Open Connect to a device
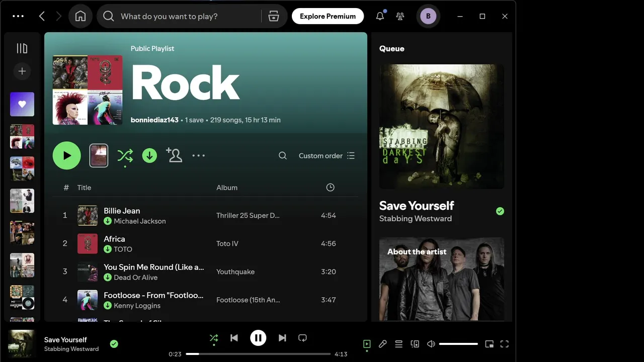The width and height of the screenshot is (644, 362). [415, 344]
